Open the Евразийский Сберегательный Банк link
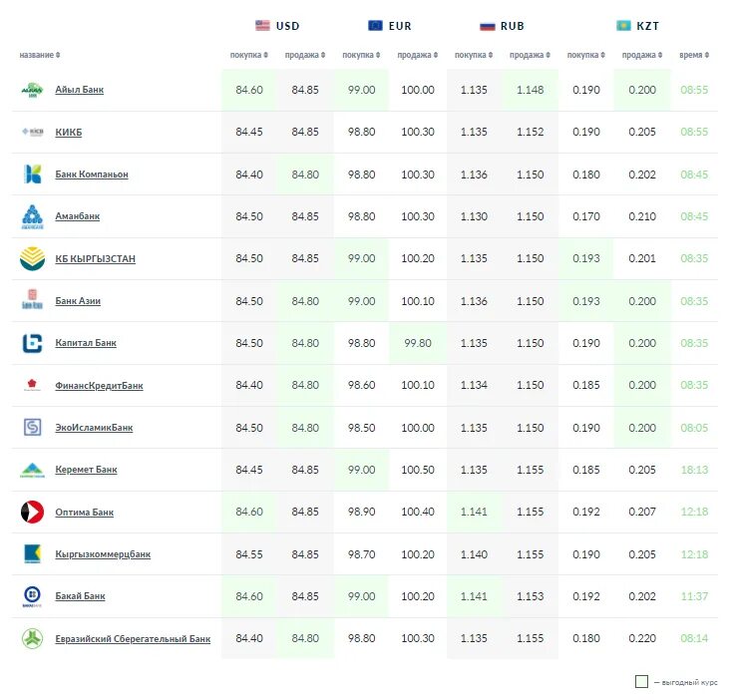732x700 pixels. click(133, 638)
